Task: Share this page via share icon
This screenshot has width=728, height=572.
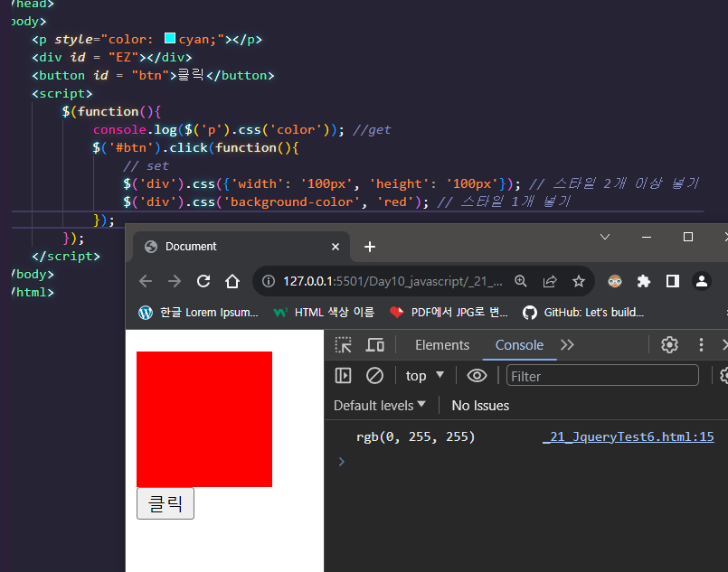Action: (x=550, y=281)
